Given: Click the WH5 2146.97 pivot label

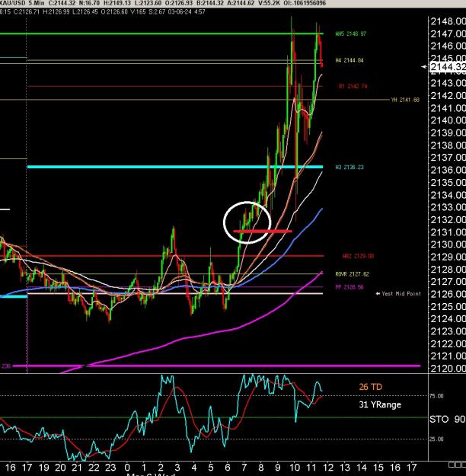Looking at the screenshot, I should [350, 34].
